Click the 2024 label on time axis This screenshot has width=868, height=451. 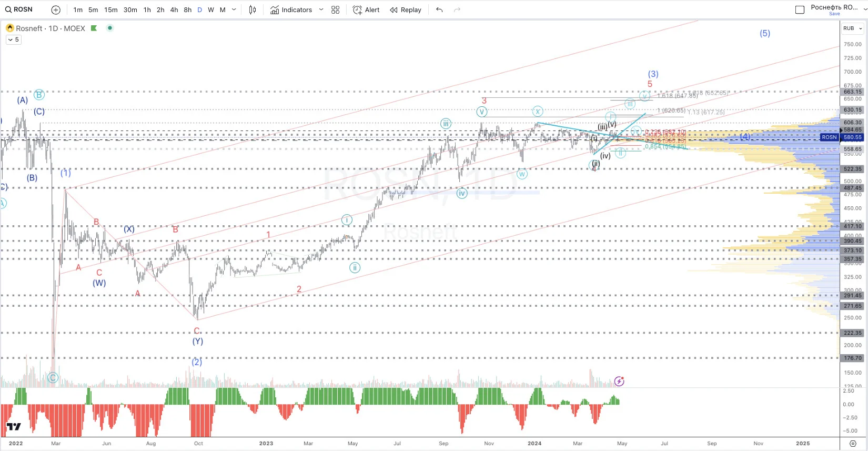534,443
